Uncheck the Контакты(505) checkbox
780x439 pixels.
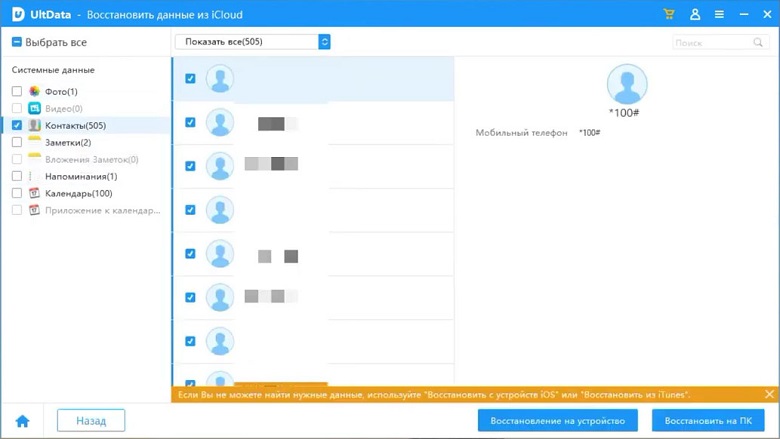pos(17,125)
